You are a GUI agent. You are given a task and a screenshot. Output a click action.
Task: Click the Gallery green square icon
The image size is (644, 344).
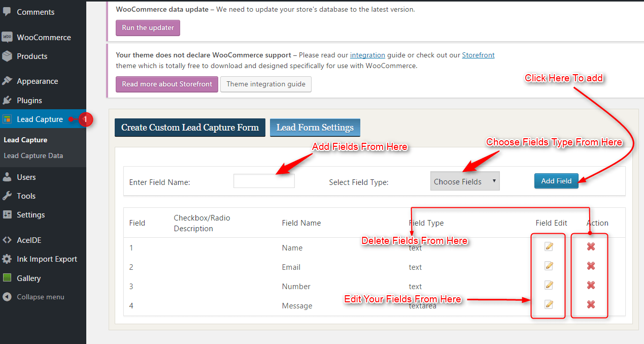click(x=7, y=278)
